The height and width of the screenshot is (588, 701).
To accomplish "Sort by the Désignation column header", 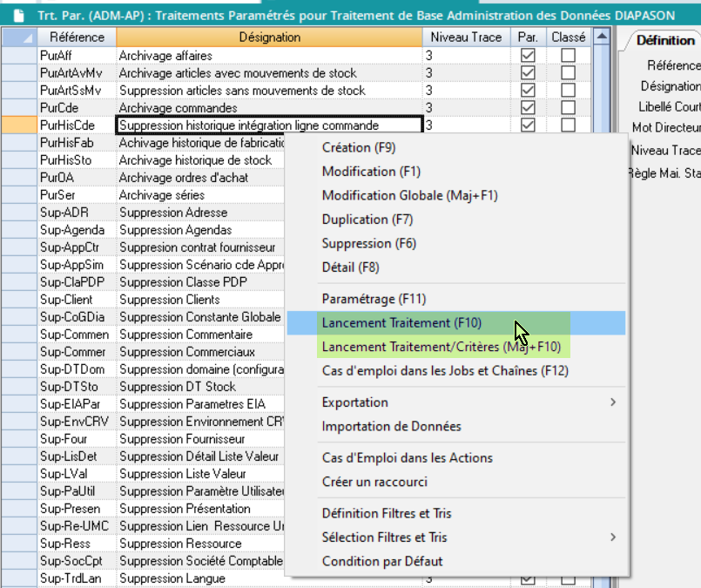I will click(270, 37).
